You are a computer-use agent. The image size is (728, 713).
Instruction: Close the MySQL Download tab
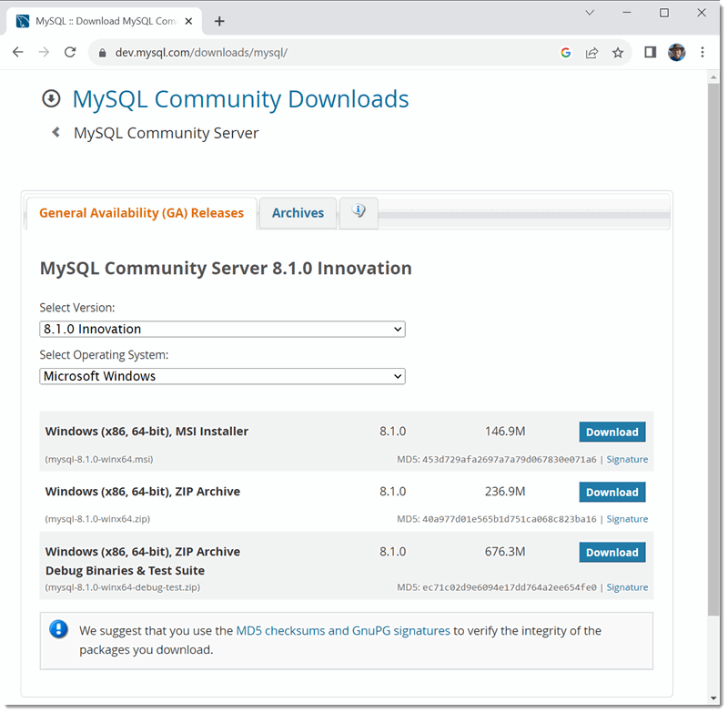(188, 21)
